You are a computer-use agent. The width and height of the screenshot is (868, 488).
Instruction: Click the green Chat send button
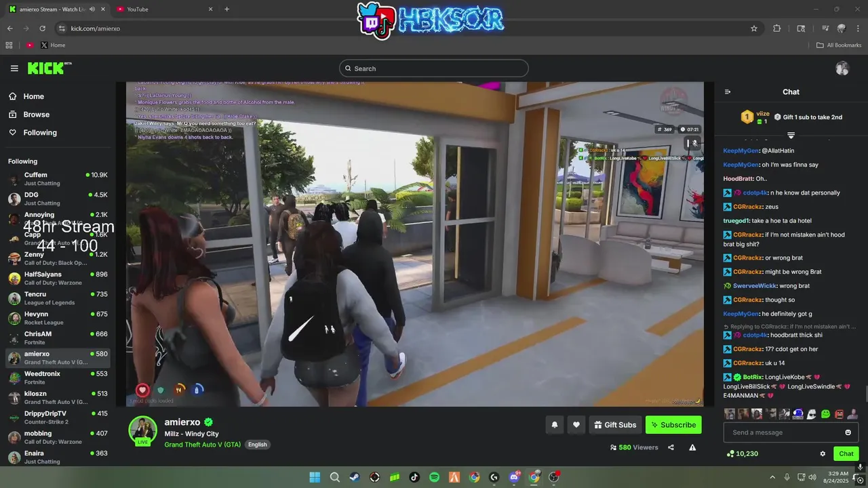pos(846,454)
